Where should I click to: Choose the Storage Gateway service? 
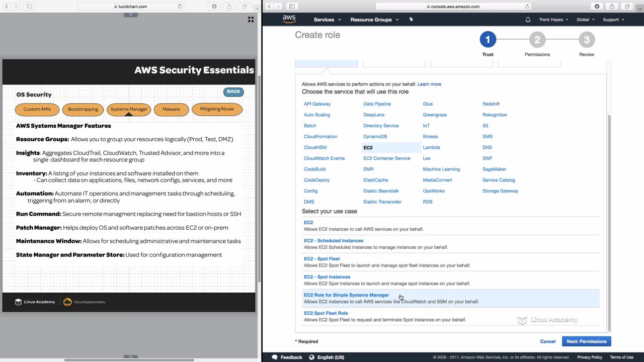(x=500, y=191)
